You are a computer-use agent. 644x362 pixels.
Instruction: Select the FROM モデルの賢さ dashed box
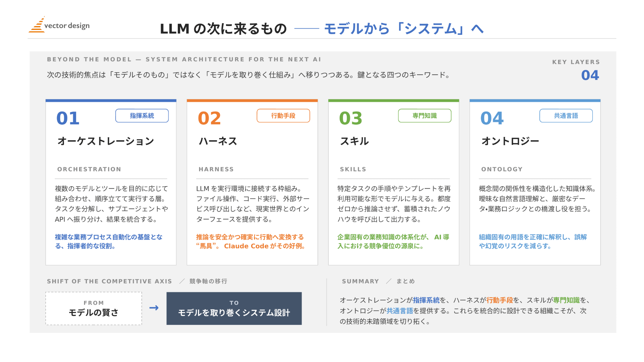94,309
